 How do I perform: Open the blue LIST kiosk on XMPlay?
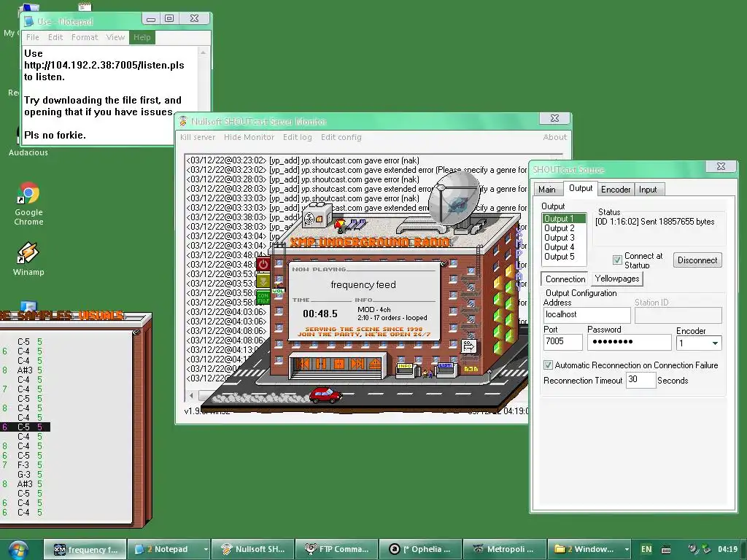pyautogui.click(x=446, y=369)
